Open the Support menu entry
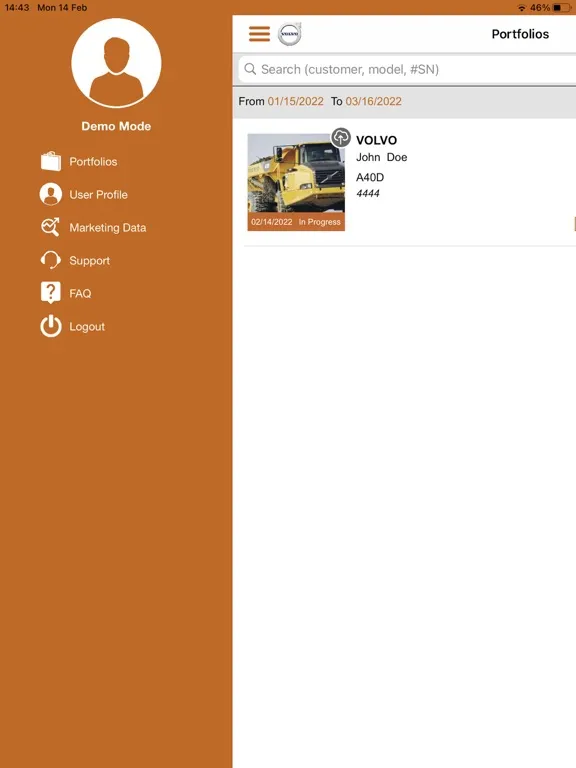576x768 pixels. [90, 261]
